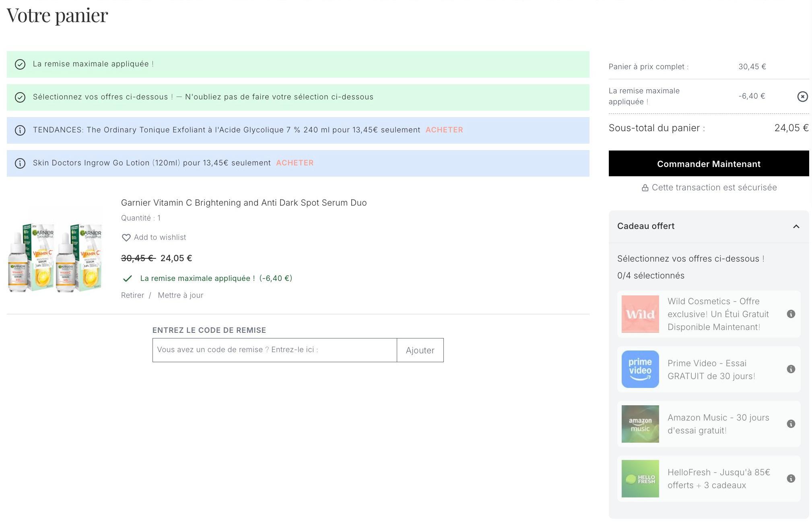Click green checkmark beside product discount line

(x=128, y=278)
